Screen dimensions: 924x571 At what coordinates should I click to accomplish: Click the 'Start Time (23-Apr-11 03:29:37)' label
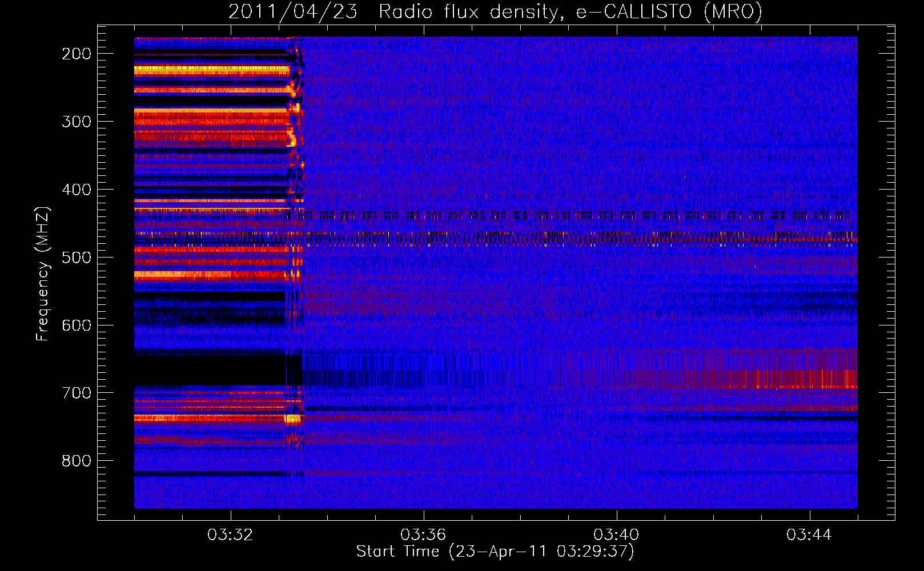pos(495,552)
